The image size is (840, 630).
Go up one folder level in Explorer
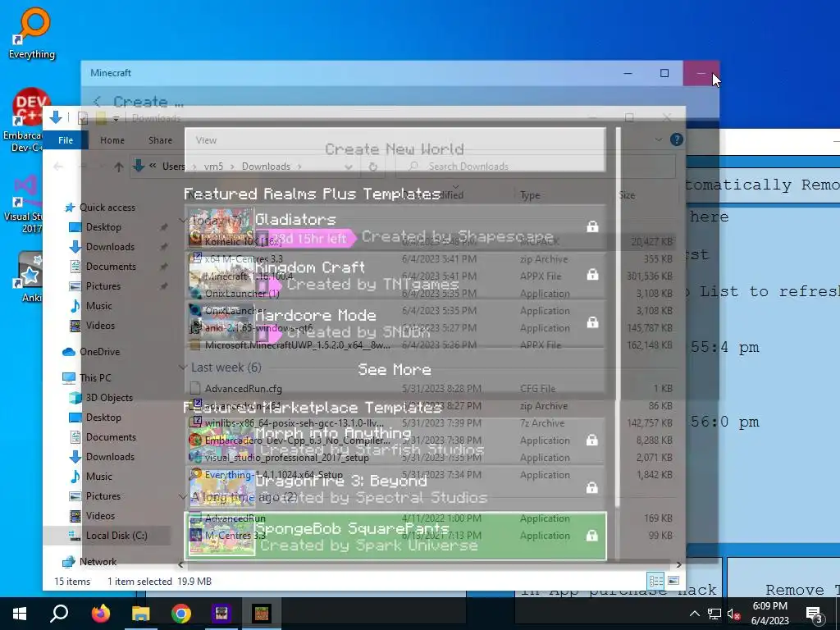coord(119,167)
